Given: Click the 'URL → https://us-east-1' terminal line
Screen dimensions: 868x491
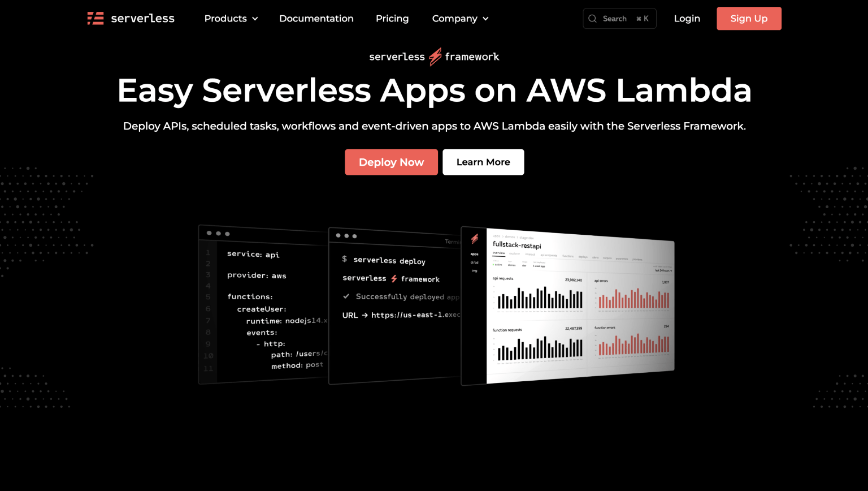Looking at the screenshot, I should click(x=401, y=315).
